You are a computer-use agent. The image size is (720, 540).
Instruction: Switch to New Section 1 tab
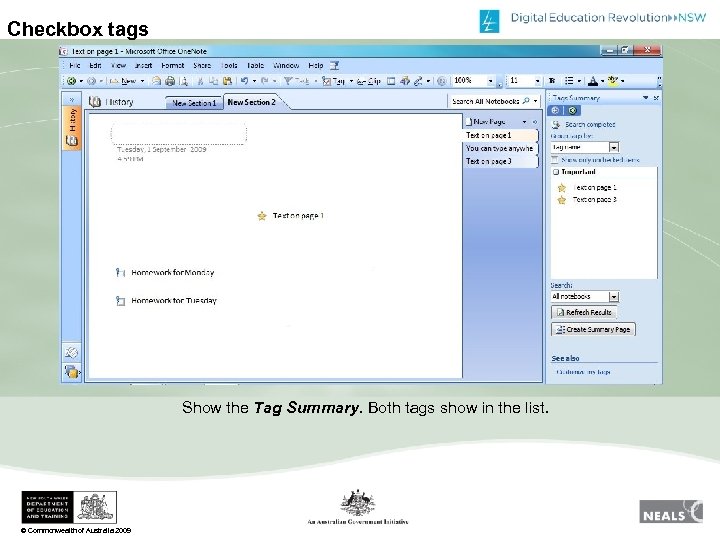tap(194, 103)
